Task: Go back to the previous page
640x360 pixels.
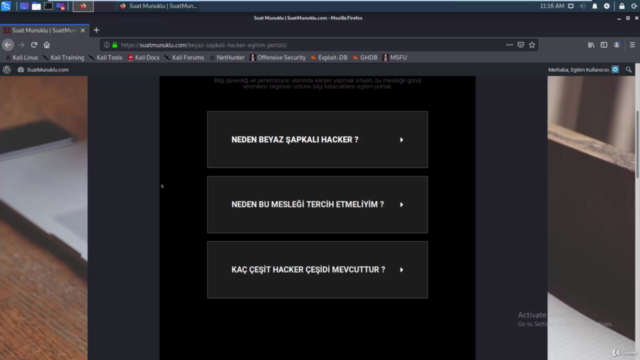Action: [8, 45]
